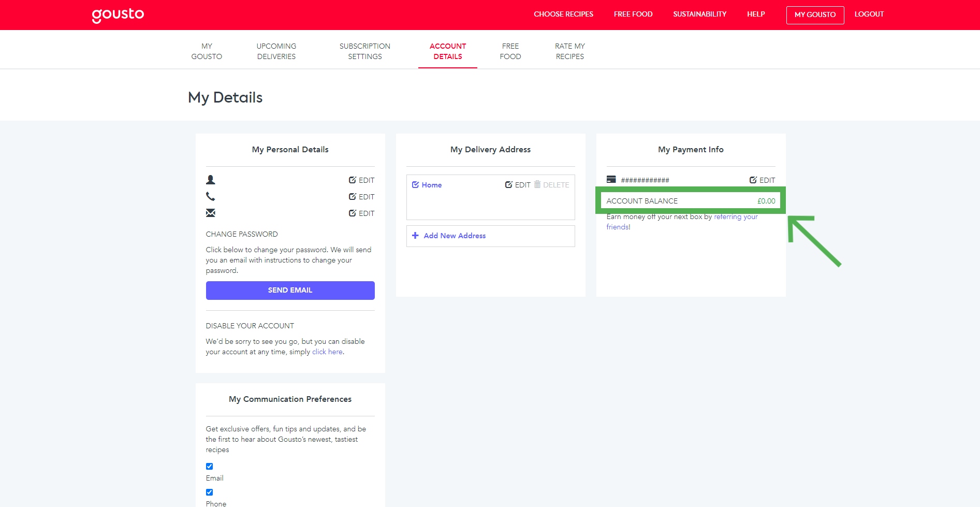The height and width of the screenshot is (507, 980).
Task: Open the Rate My Recipes tab
Action: pos(570,51)
